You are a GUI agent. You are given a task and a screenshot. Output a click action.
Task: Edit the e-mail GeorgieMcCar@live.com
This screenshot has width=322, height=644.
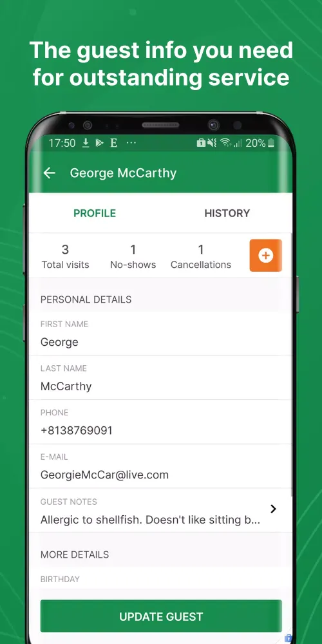point(160,466)
